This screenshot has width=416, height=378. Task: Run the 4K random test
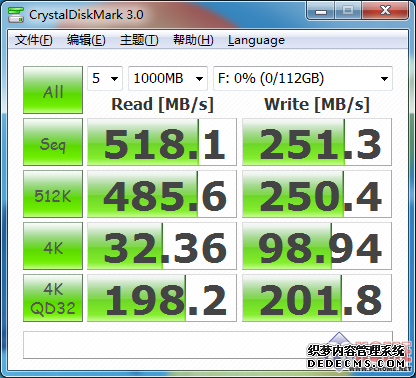(53, 246)
